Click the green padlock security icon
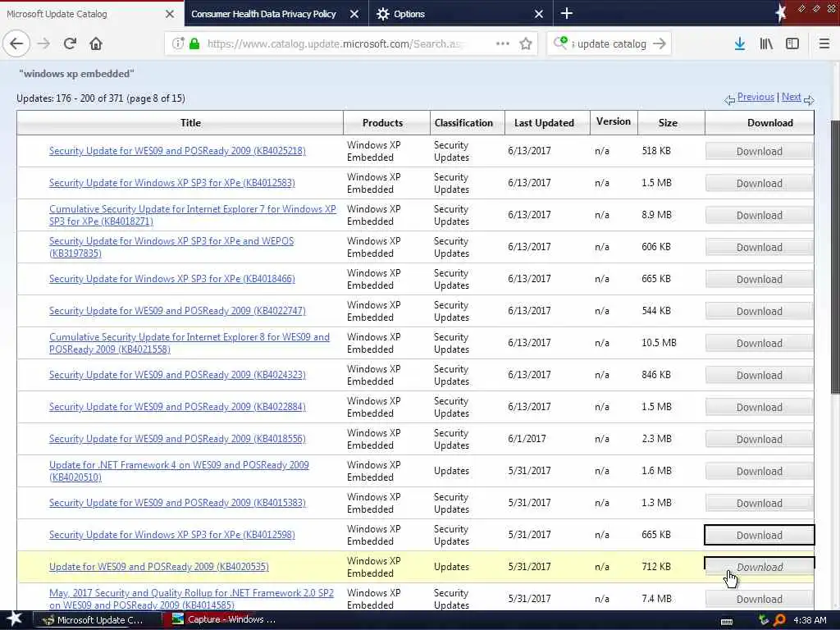This screenshot has width=840, height=630. [x=194, y=44]
